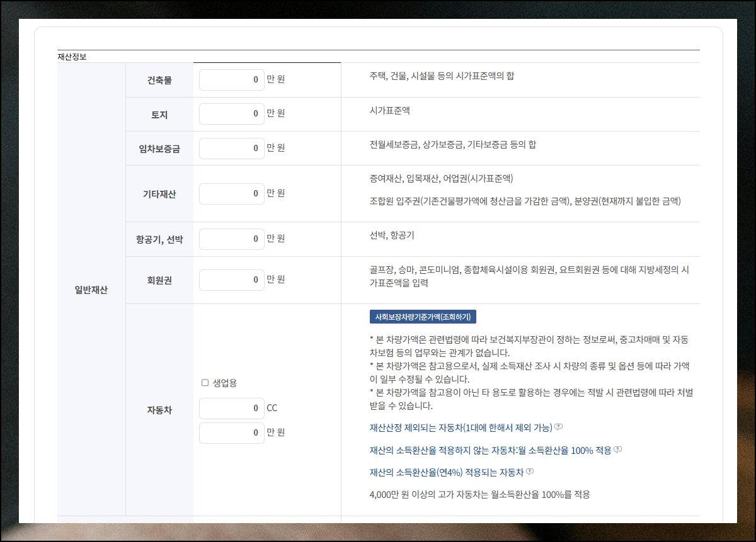Select the 항공기, 선박 row label
This screenshot has width=756, height=542.
point(159,239)
